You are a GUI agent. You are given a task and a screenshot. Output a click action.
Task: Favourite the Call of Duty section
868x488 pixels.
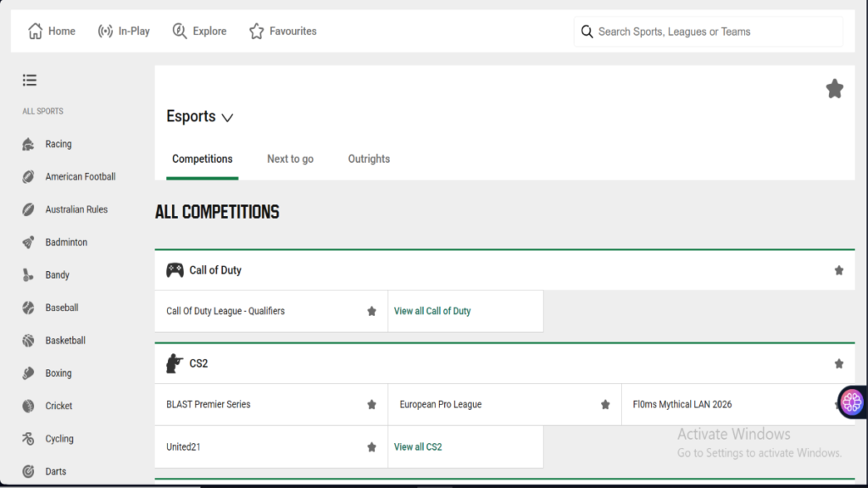point(838,269)
